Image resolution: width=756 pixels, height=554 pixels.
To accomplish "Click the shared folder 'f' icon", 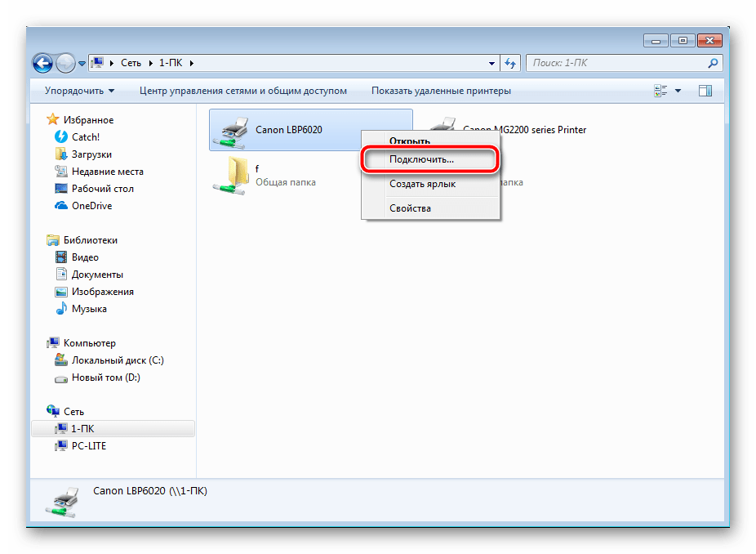I will (x=233, y=175).
